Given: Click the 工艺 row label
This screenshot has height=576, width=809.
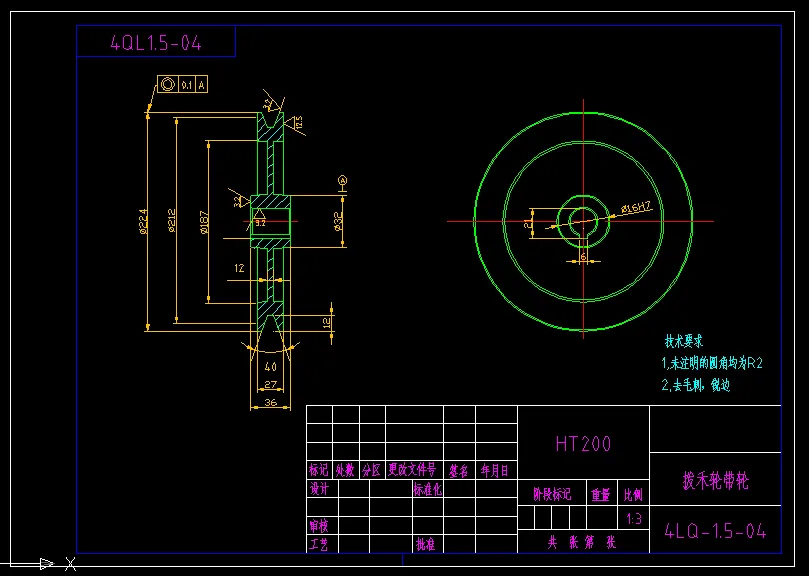Looking at the screenshot, I should click(x=318, y=544).
